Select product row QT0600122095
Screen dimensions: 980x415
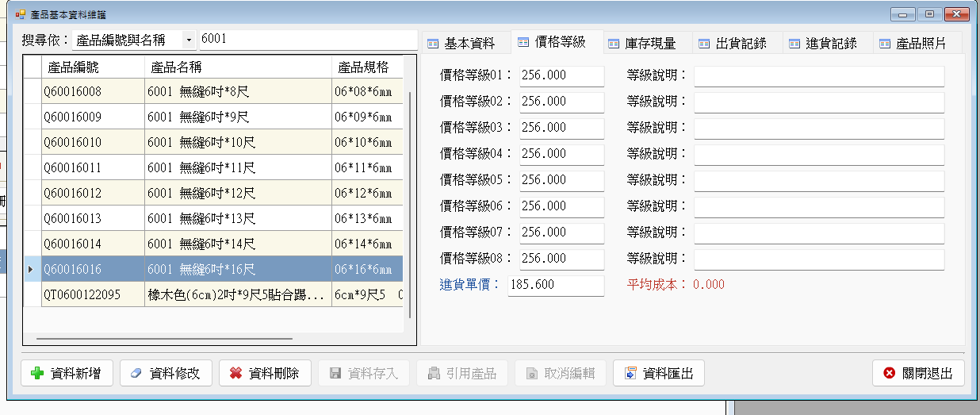pos(212,294)
